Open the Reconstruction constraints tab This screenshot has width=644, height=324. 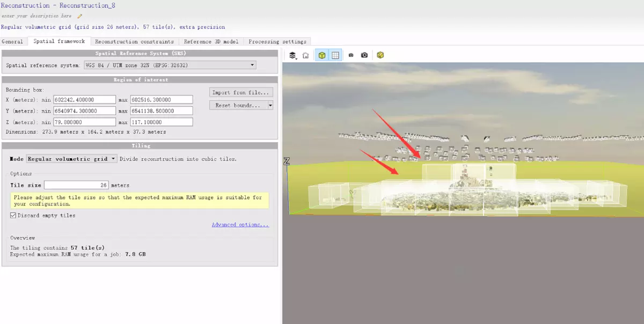[x=134, y=41]
